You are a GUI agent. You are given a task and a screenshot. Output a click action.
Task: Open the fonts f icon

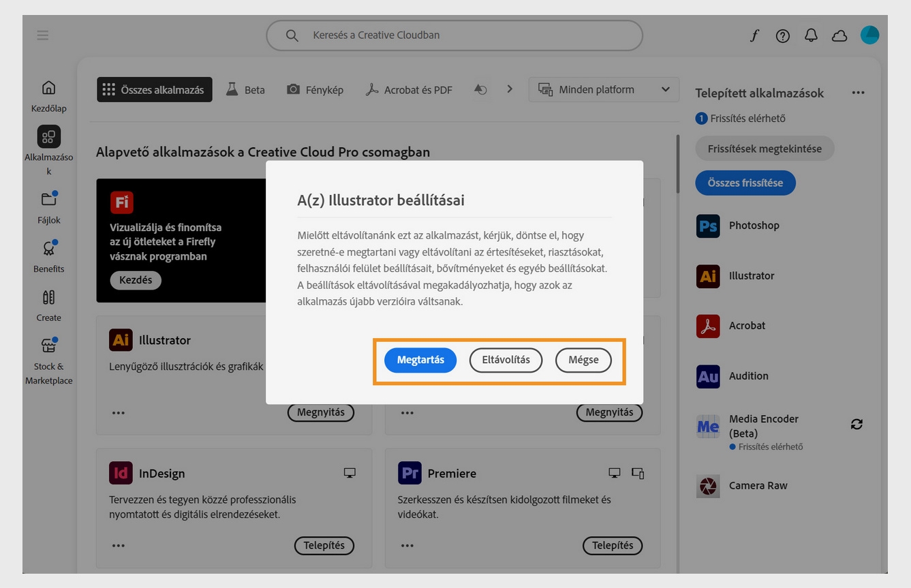754,35
